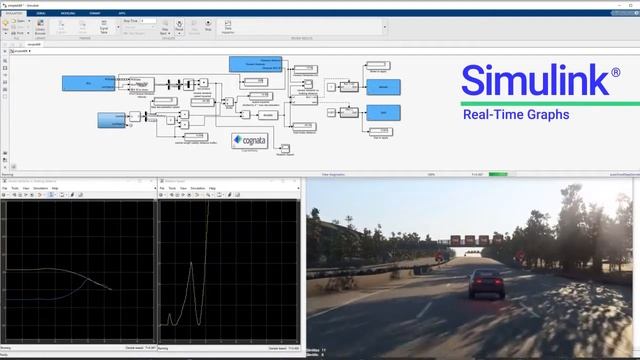
Task: Expand the Pause button dropdown arrow
Action: [x=179, y=33]
